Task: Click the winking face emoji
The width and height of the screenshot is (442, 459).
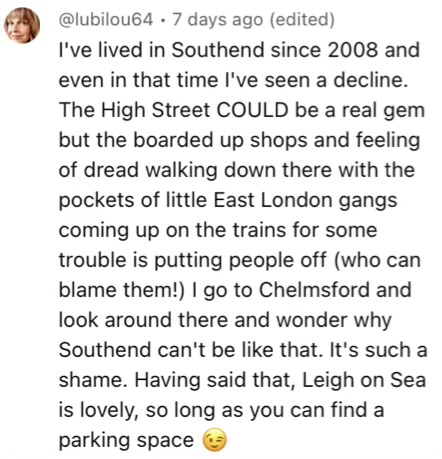Action: click(215, 441)
